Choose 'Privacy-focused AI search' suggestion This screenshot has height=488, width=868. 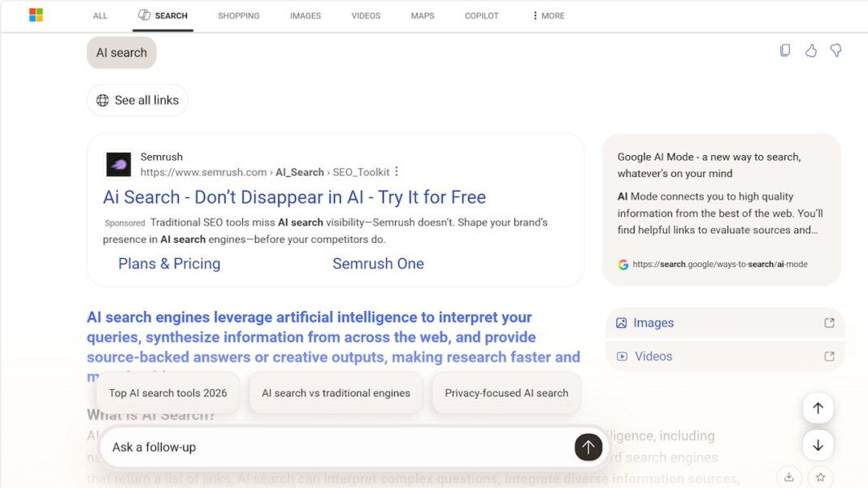tap(506, 393)
